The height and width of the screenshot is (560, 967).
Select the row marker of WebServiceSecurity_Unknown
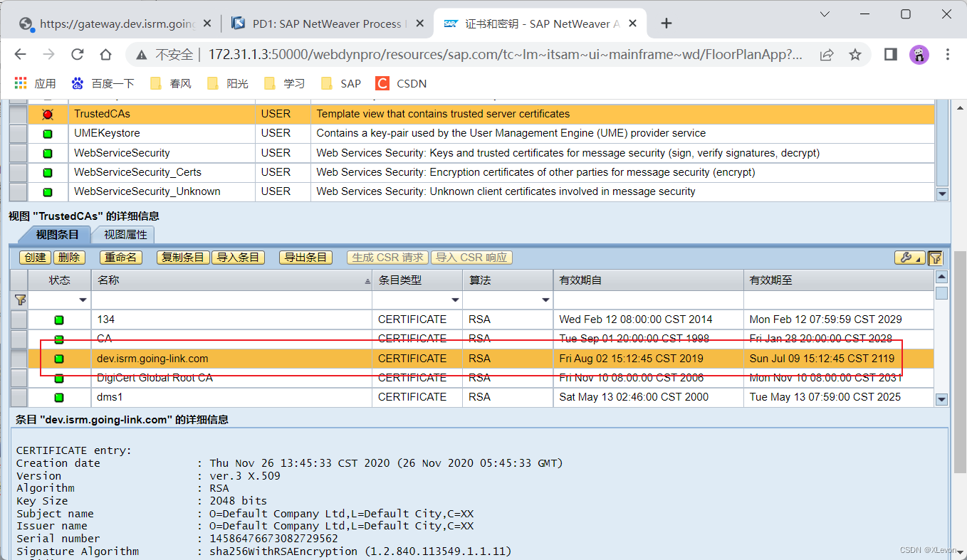[x=19, y=192]
